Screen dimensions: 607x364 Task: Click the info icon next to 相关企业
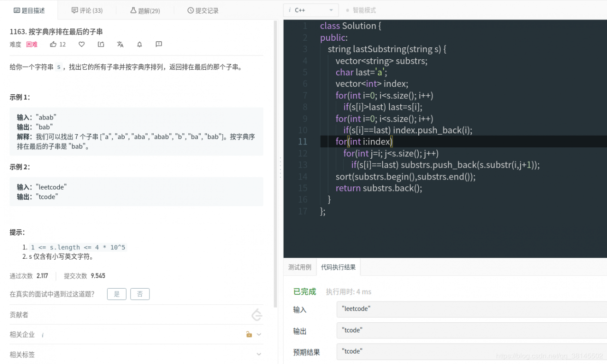click(42, 335)
